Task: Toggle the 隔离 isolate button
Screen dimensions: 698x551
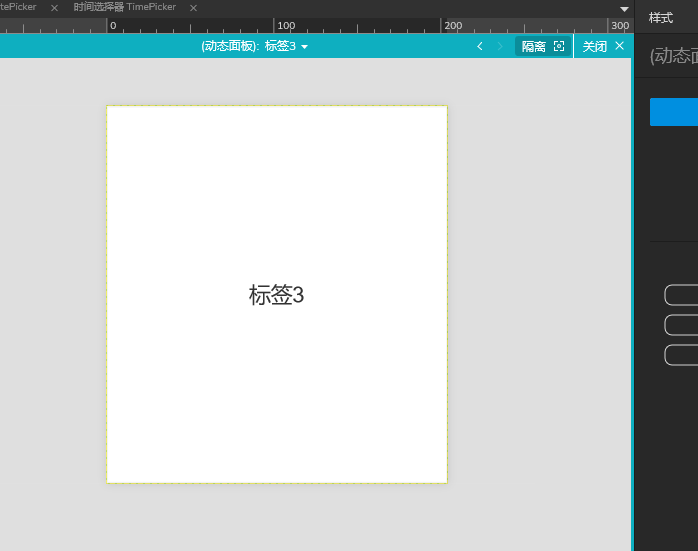Action: (543, 46)
